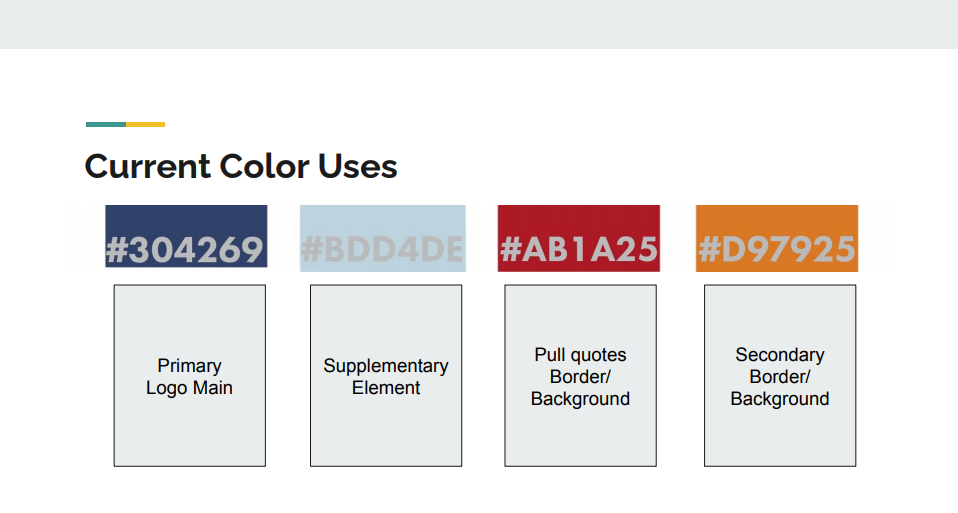
Task: Select the Secondary Border/Background box
Action: (x=780, y=376)
